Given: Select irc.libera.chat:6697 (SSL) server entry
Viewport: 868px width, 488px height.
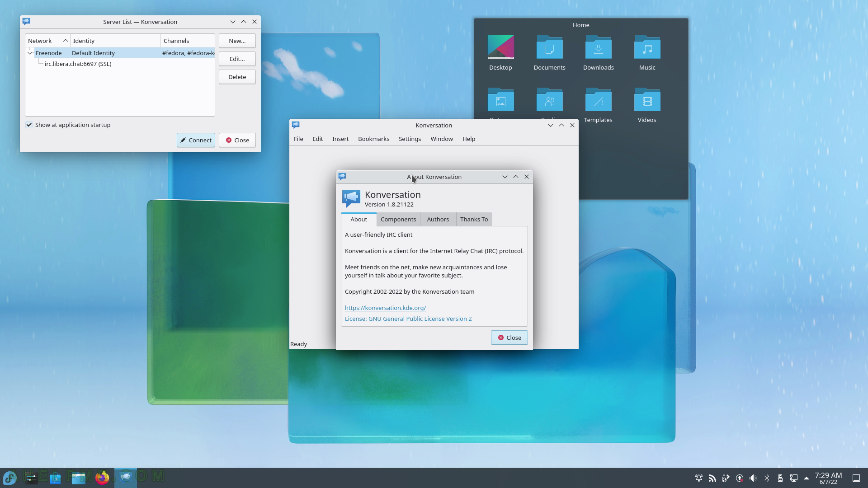Looking at the screenshot, I should pos(78,64).
